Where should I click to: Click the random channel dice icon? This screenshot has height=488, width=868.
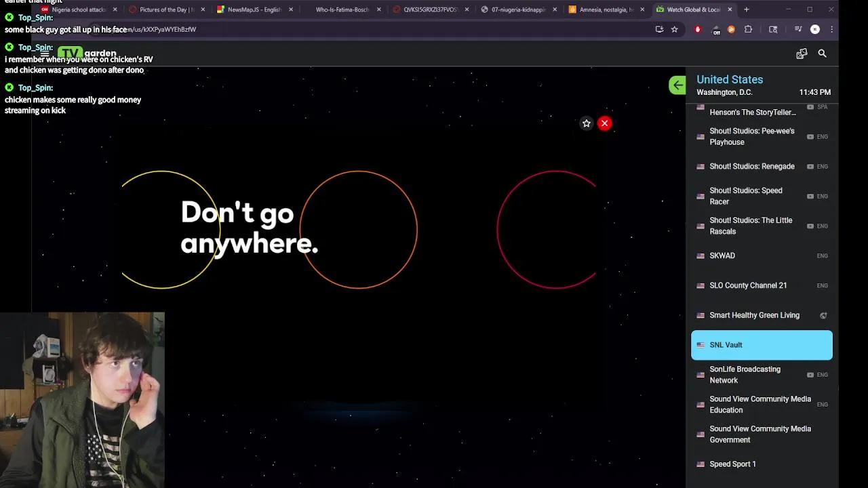coord(802,54)
